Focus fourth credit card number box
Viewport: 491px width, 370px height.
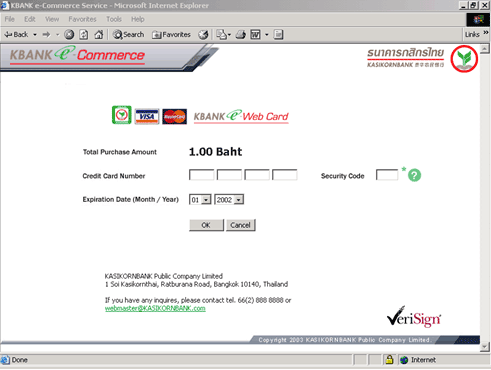point(285,175)
